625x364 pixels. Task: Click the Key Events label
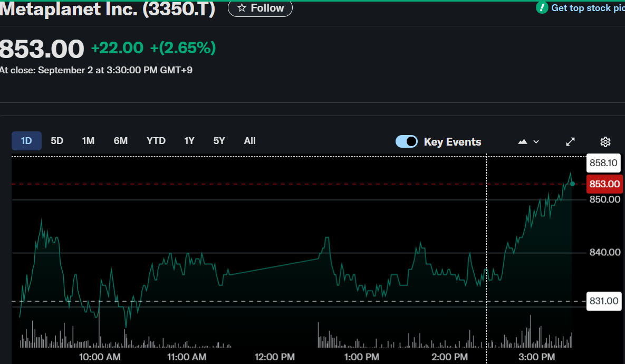pyautogui.click(x=453, y=142)
